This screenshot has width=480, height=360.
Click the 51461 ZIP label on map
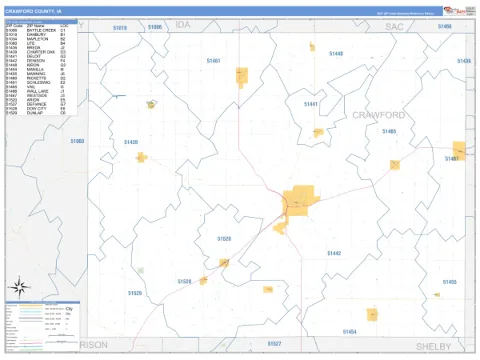[x=213, y=61]
